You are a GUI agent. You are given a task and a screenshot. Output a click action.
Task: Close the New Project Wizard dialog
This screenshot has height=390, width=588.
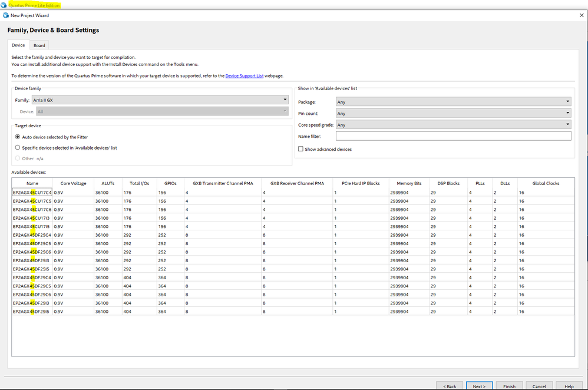[x=582, y=15]
